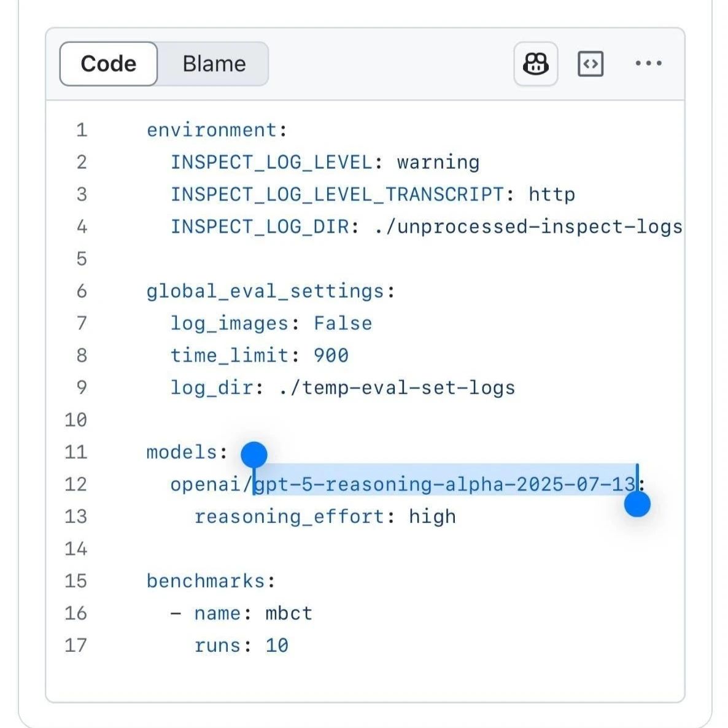The image size is (728, 728).
Task: Click 'INSPECT_LOG_LEVEL' key on line 2
Action: (271, 163)
